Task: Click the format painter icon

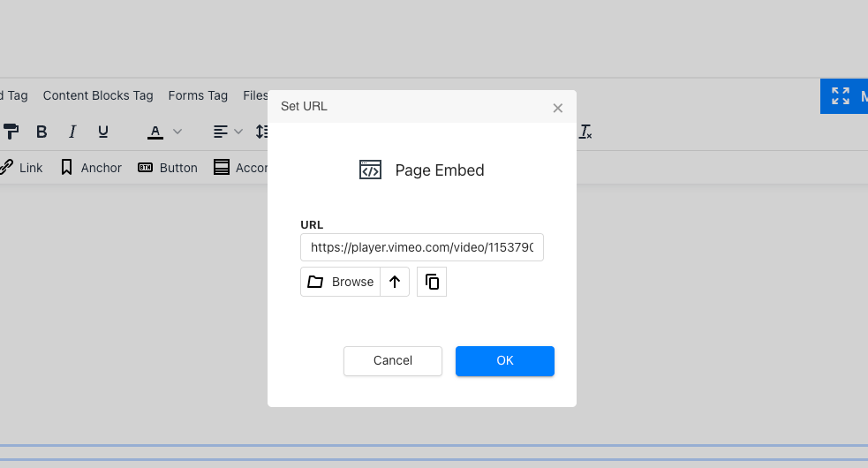Action: click(x=10, y=132)
